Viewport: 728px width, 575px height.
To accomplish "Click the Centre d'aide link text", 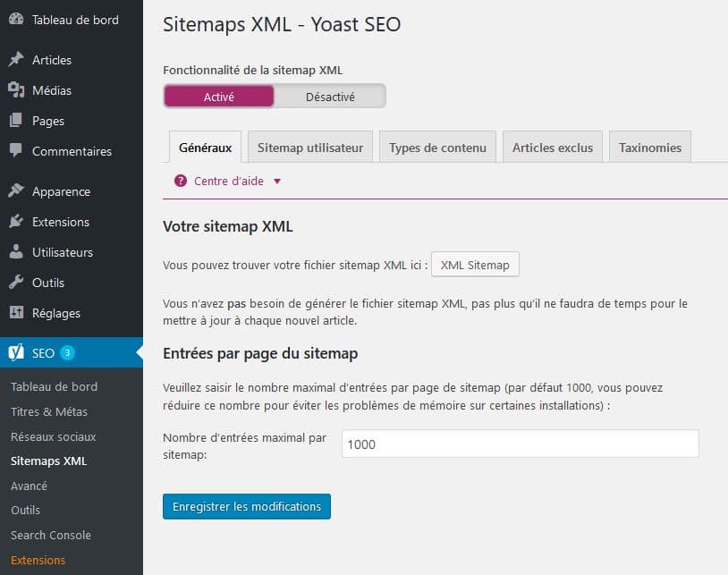I will [229, 181].
